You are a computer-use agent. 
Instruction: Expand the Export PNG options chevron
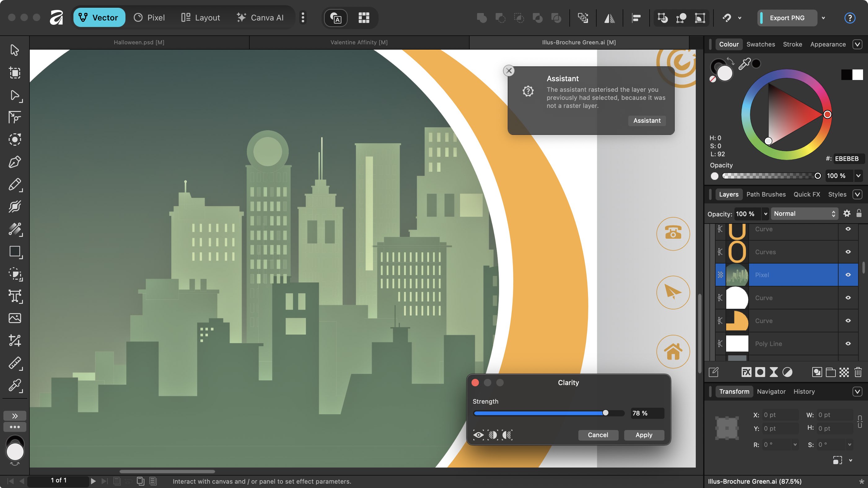[823, 18]
